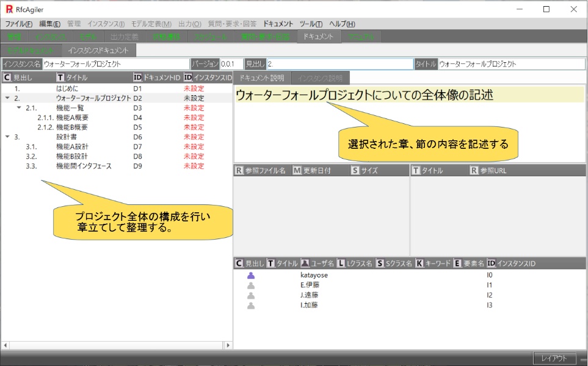Image resolution: width=588 pixels, height=366 pixels.
Task: Collapse the tree node for chapter 2.
Action: (x=7, y=98)
